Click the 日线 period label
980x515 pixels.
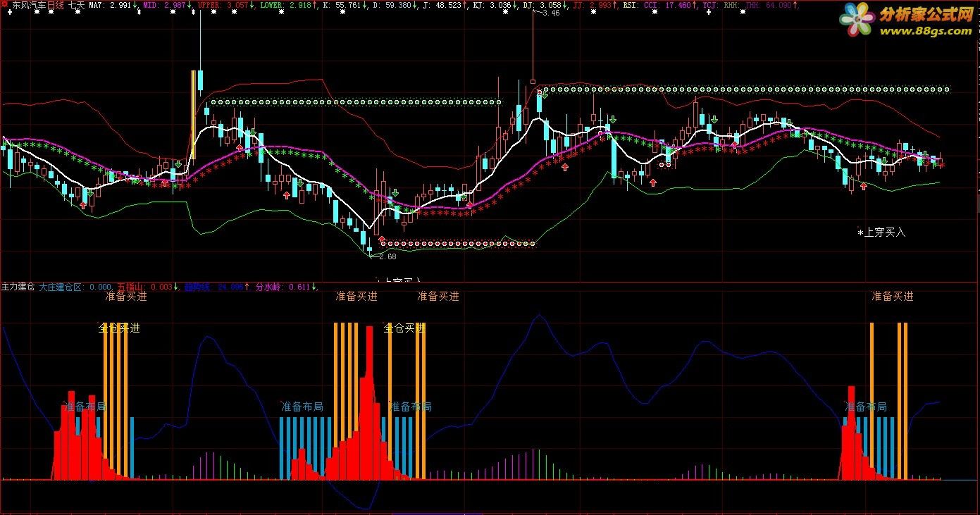[55, 5]
